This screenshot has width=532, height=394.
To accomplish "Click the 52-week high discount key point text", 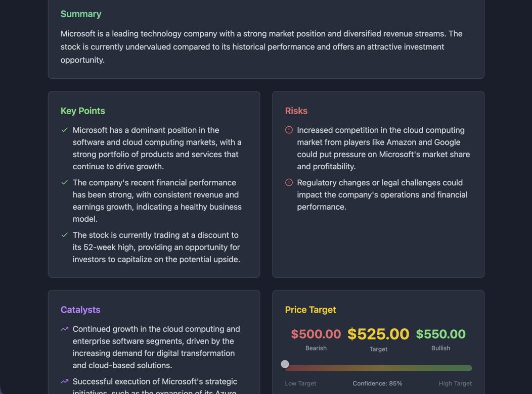I will (156, 248).
